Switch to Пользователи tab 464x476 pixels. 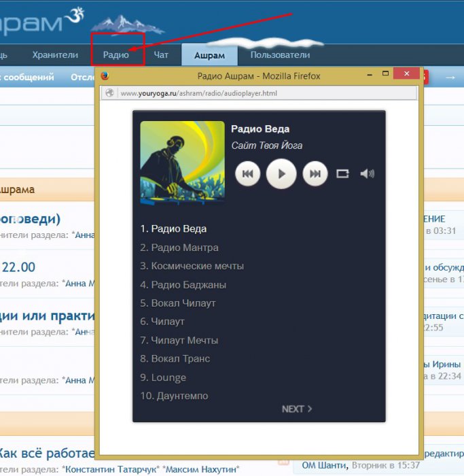click(280, 55)
